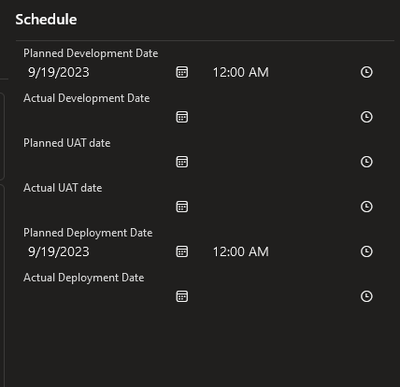This screenshot has height=387, width=400.
Task: Open clock picker for Planned UAT date
Action: (x=367, y=162)
